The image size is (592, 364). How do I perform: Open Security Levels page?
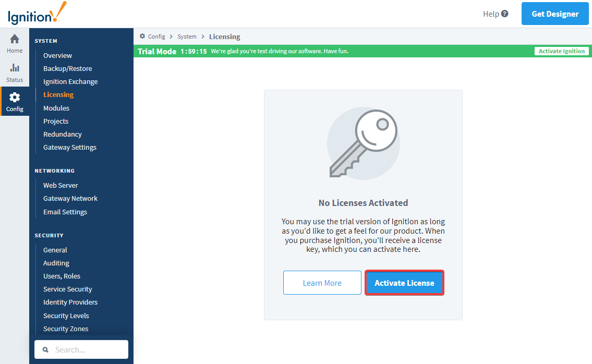(x=66, y=316)
